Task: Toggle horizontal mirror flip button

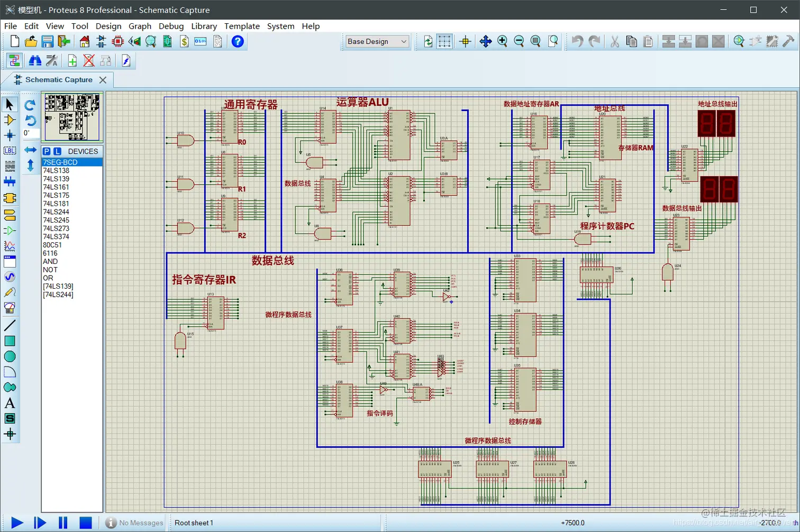Action: (30, 150)
